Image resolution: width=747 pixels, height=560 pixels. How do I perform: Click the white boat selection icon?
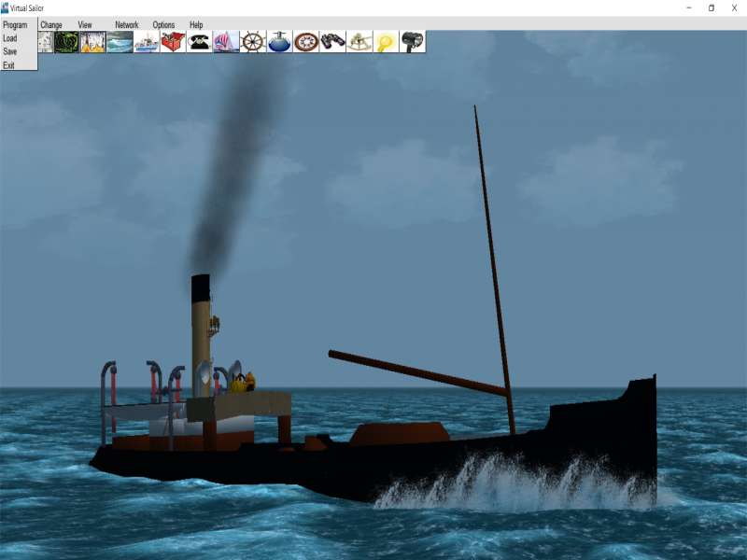point(147,42)
